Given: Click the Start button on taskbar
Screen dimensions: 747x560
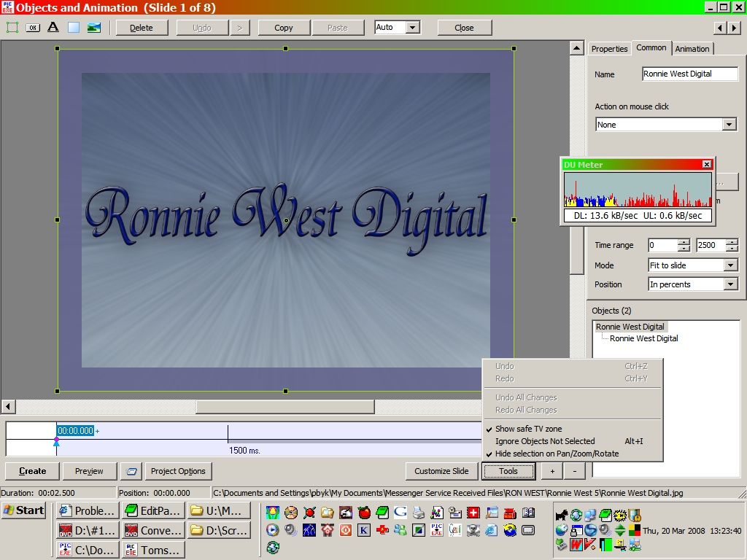Looking at the screenshot, I should click(x=24, y=510).
